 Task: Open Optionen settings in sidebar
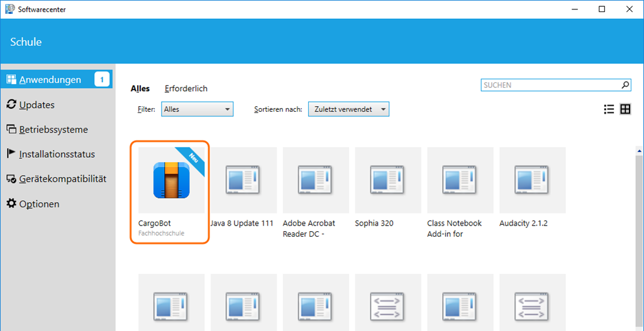pos(39,204)
